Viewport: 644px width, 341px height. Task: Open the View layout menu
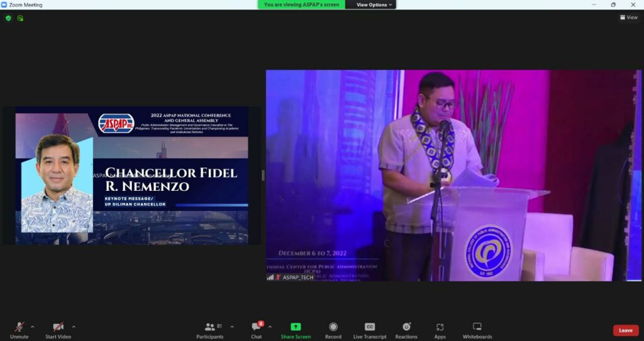628,18
